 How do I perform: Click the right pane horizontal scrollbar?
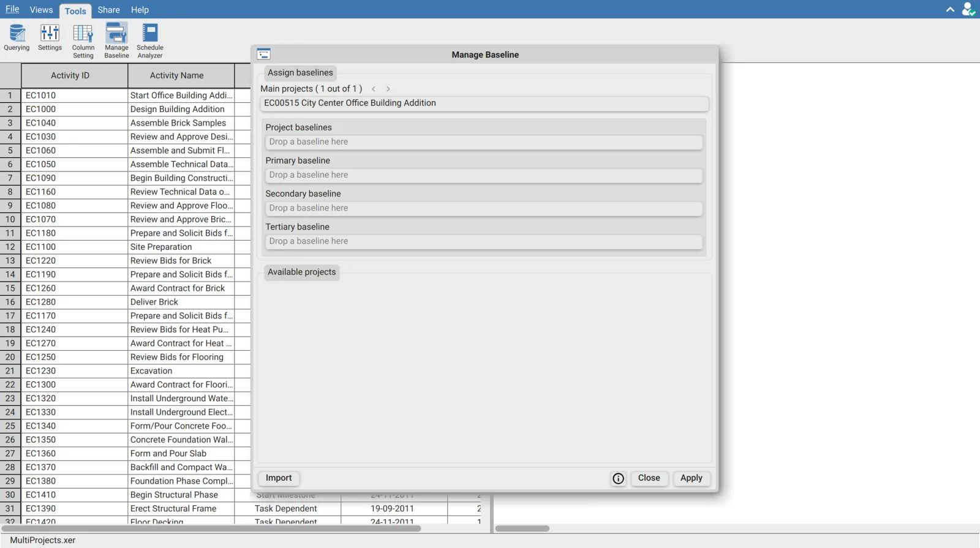522,528
